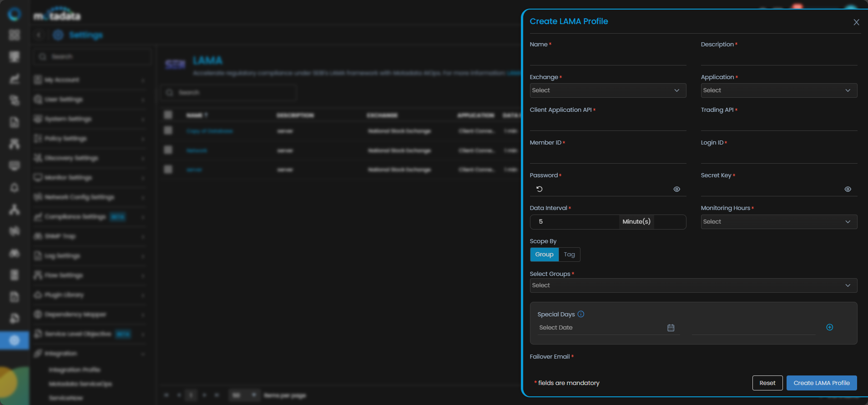This screenshot has width=868, height=405.
Task: Click into the Member ID field
Action: coord(608,156)
